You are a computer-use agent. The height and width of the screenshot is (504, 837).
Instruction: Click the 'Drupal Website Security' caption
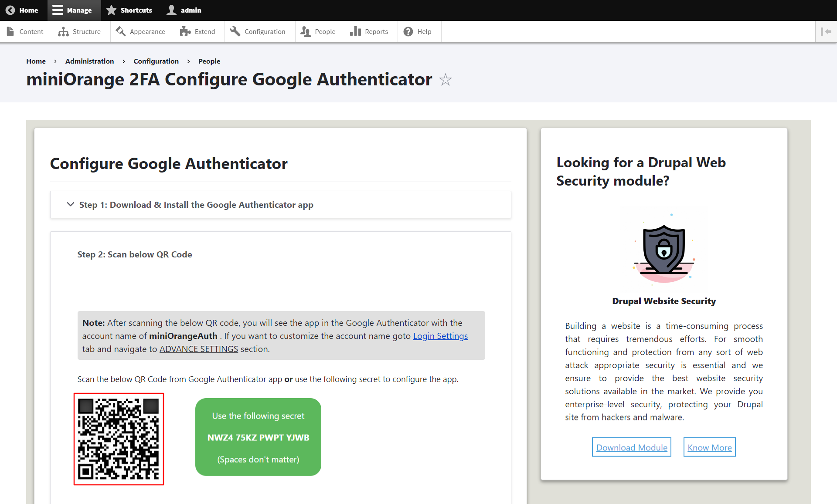[664, 301]
